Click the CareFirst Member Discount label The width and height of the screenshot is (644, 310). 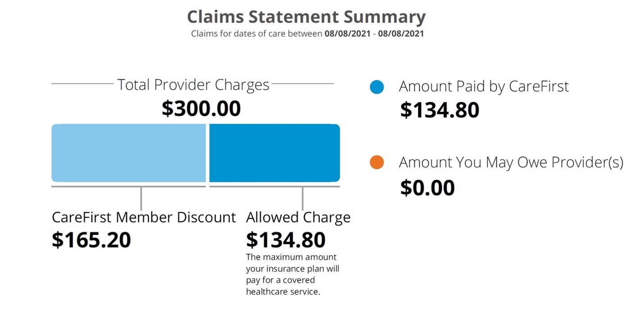click(144, 217)
